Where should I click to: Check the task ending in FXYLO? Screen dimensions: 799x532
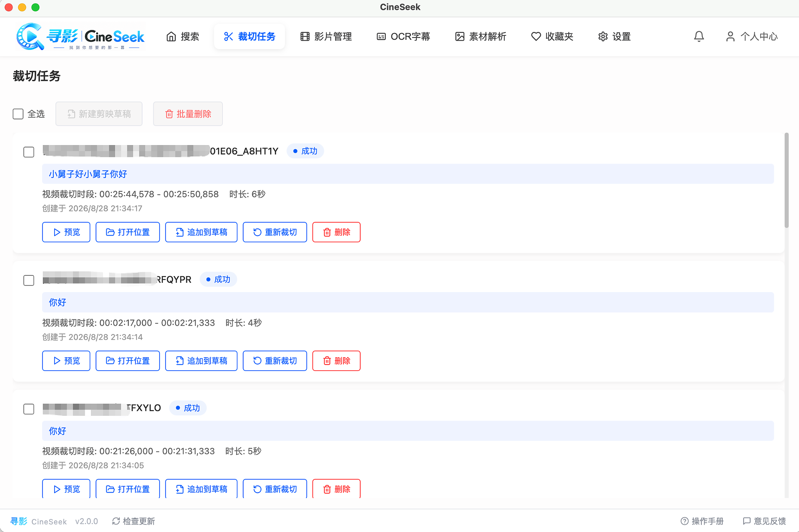pos(29,409)
